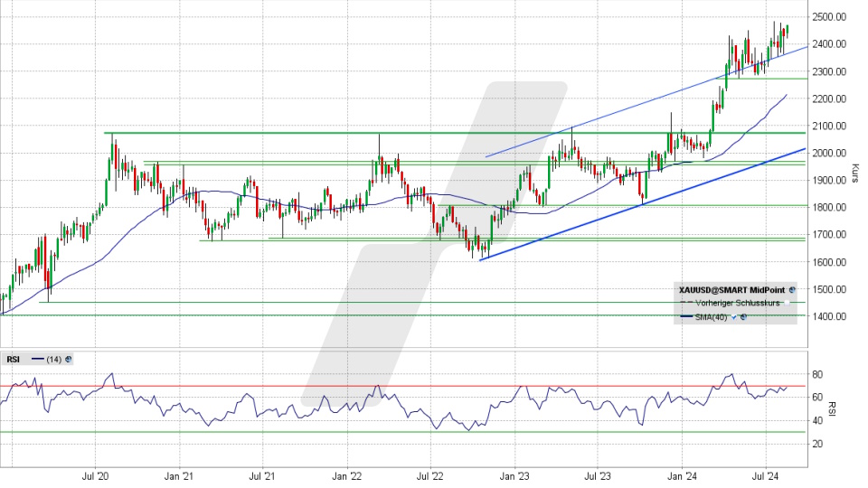Screen dimensions: 868x488
Task: Click the Jan '24 date label
Action: (x=682, y=476)
